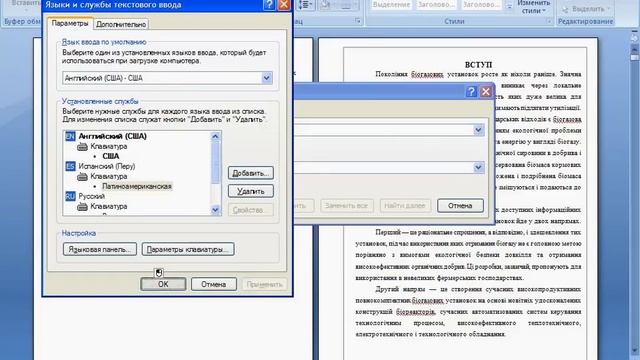
Task: Open help in the Языки и службы dialog
Action: pyautogui.click(x=269, y=5)
